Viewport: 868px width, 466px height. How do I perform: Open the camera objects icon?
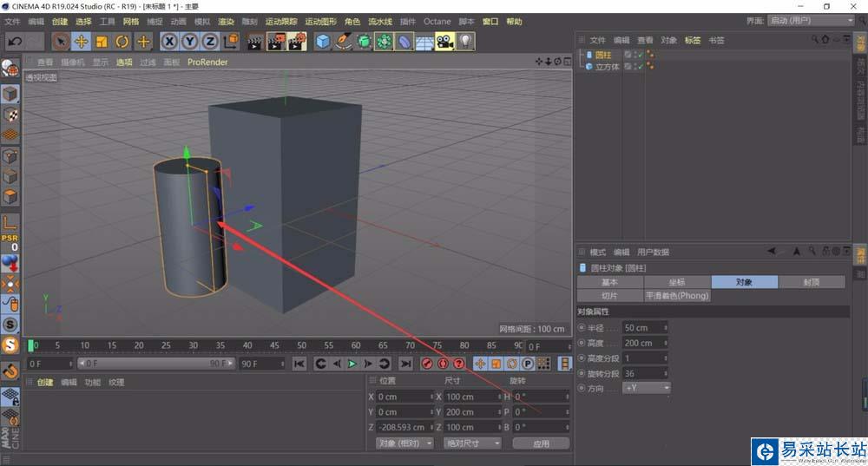click(445, 41)
